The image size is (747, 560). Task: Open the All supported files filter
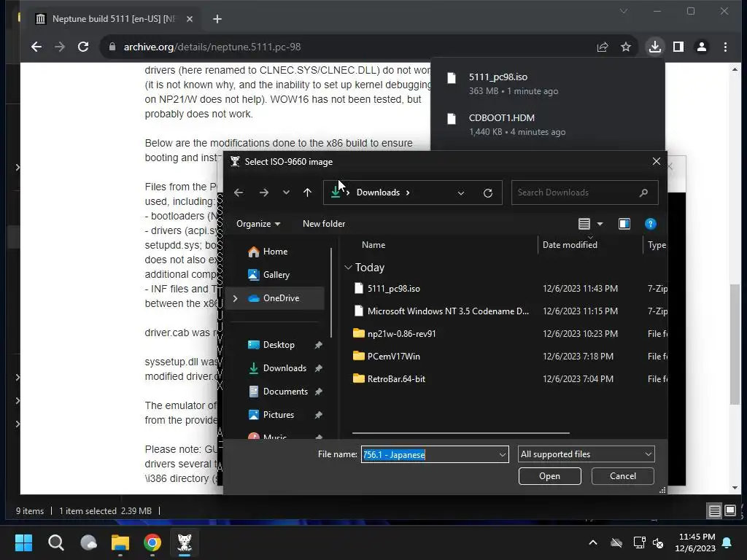tap(586, 454)
